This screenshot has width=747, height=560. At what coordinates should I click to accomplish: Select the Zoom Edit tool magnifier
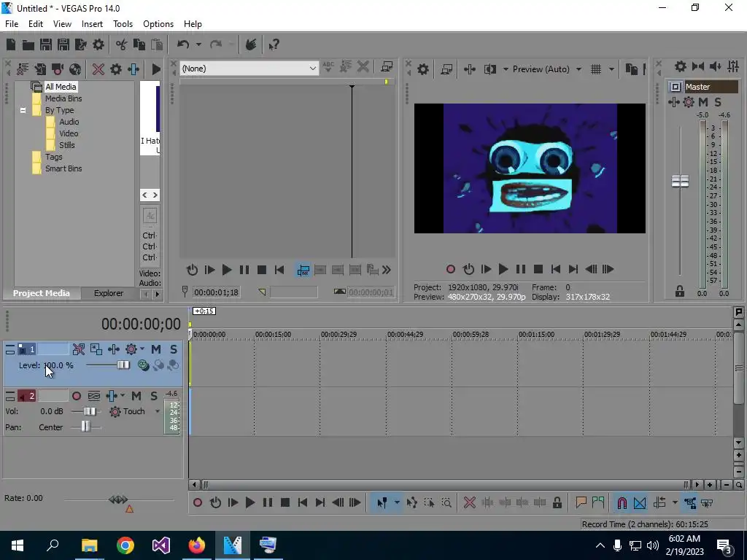pos(446,502)
